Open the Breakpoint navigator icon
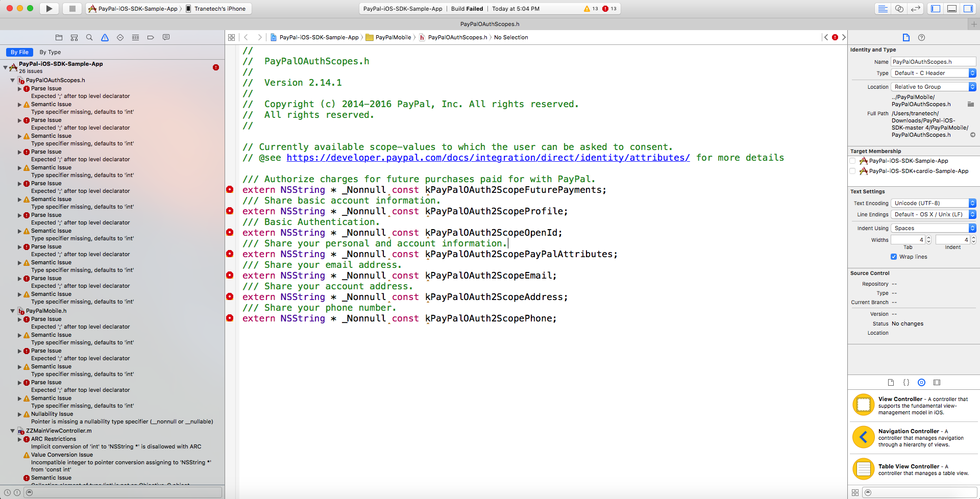This screenshot has height=499, width=980. [151, 37]
